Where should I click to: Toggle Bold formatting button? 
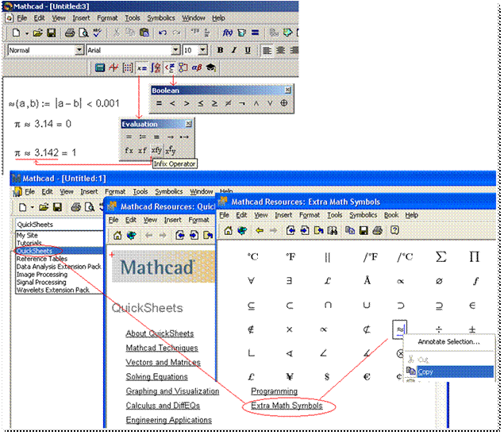click(x=220, y=50)
